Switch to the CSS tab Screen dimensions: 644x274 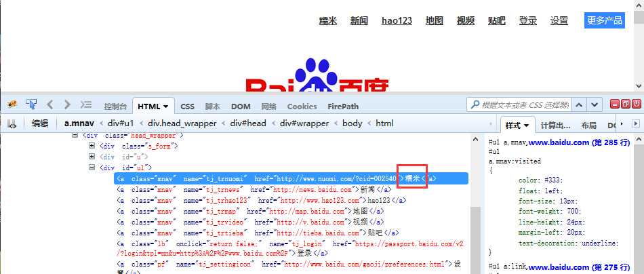(187, 106)
